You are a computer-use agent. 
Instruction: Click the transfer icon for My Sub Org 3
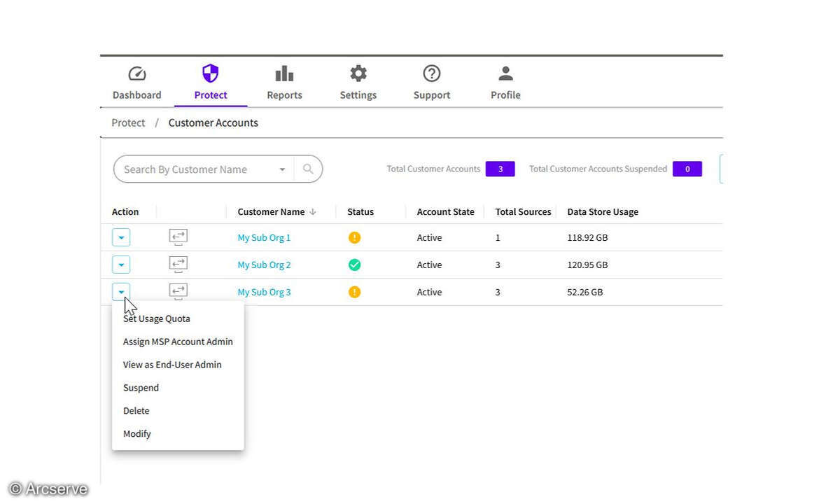pos(178,292)
